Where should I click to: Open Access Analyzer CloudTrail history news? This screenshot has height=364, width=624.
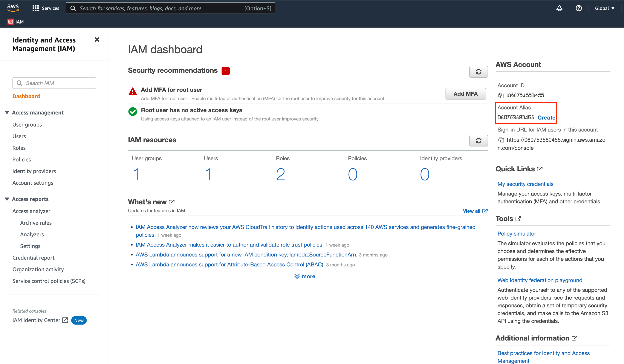(x=305, y=231)
